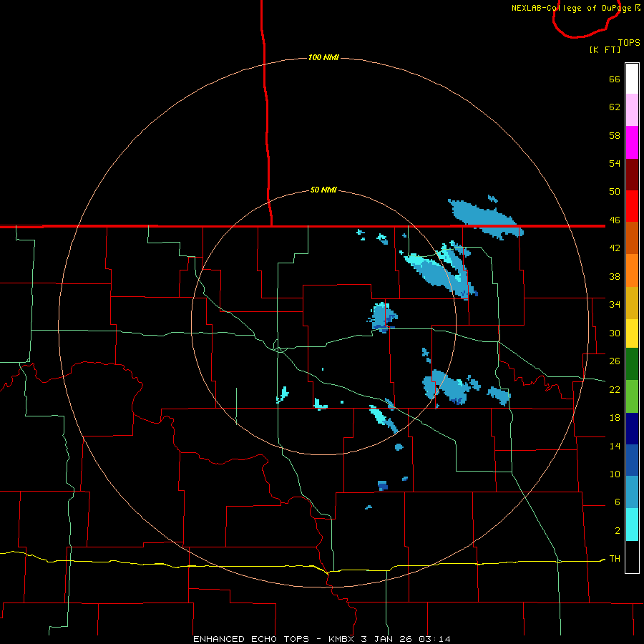Click the legend value "38"
This screenshot has height=644, width=644.
615,276
